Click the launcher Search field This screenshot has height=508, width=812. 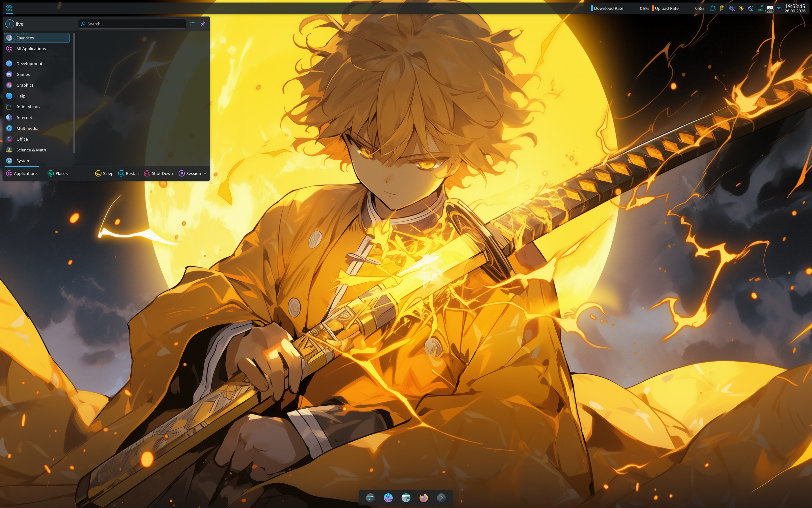click(x=132, y=24)
